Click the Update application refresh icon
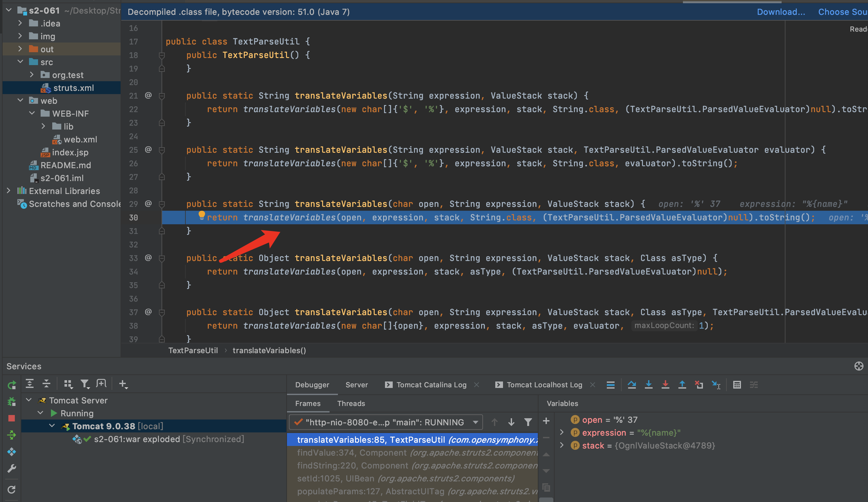The width and height of the screenshot is (868, 502). pyautogui.click(x=12, y=489)
